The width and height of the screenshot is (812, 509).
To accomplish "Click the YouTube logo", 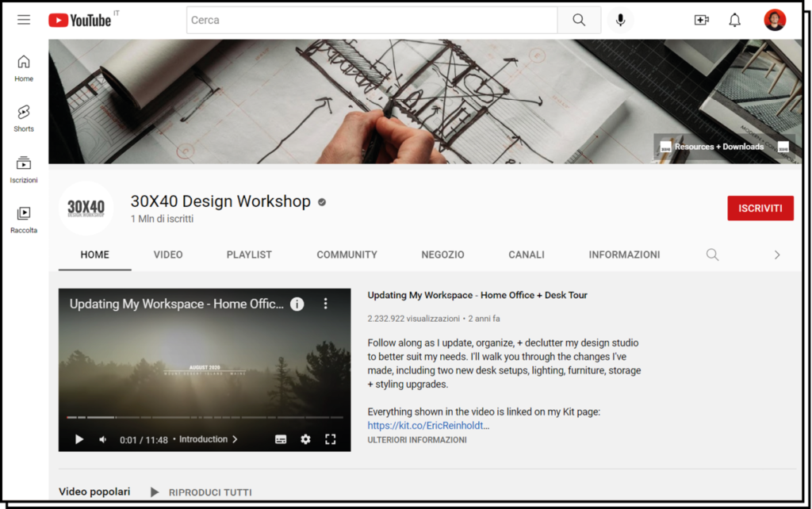I will 80,21.
